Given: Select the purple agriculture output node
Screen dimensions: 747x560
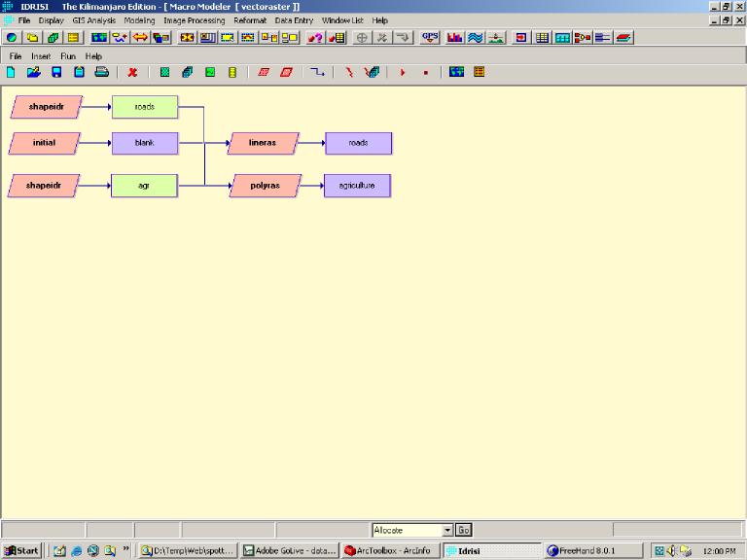Looking at the screenshot, I should (x=357, y=185).
